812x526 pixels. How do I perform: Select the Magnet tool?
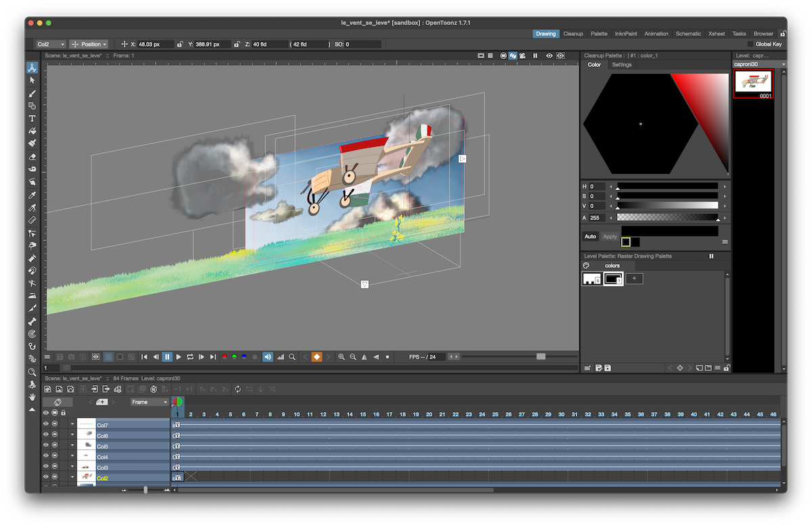point(32,270)
